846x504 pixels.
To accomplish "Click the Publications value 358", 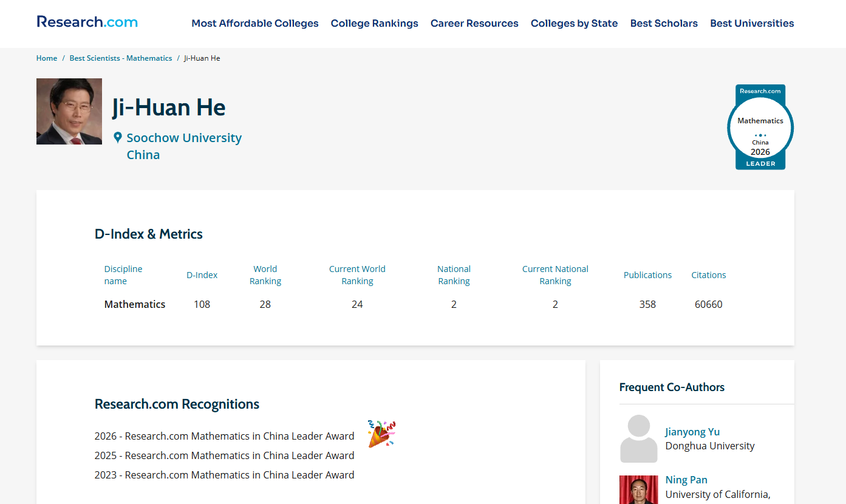I will [x=647, y=304].
